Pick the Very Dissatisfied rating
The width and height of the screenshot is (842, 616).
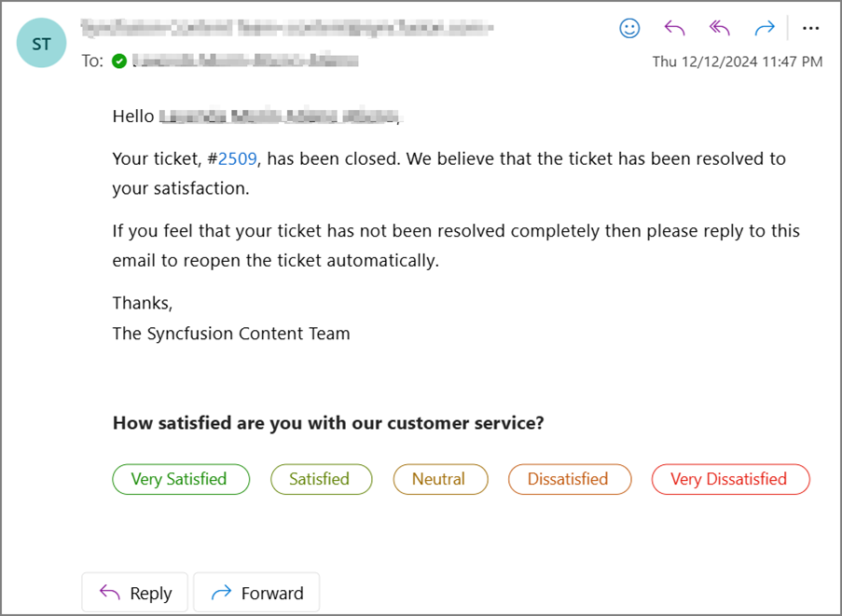(x=730, y=479)
